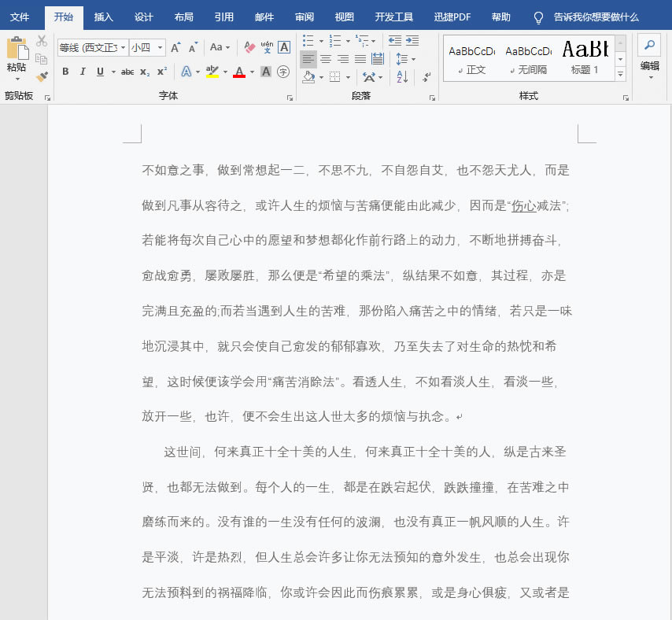Toggle Italic formatting
Viewport: 672px width, 620px height.
(83, 72)
